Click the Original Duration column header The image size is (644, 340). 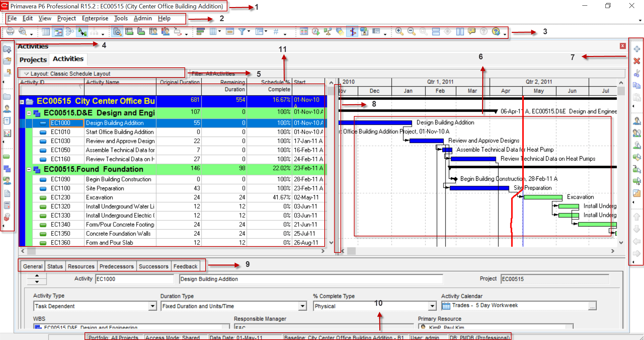coord(179,87)
